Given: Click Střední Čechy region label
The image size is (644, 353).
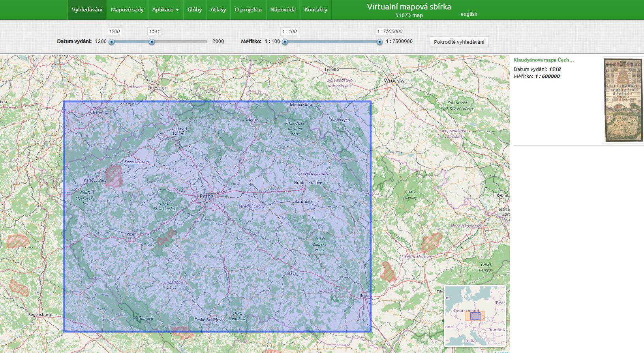Looking at the screenshot, I should coord(252,206).
